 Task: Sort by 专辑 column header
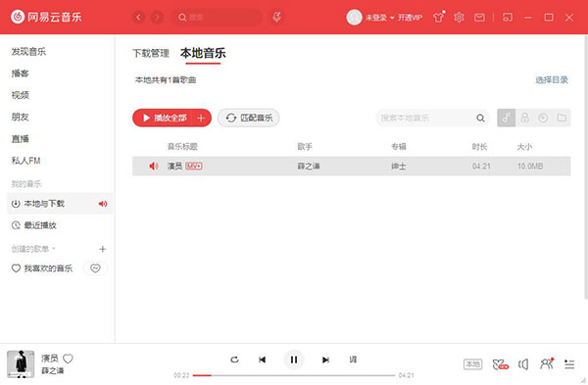399,147
